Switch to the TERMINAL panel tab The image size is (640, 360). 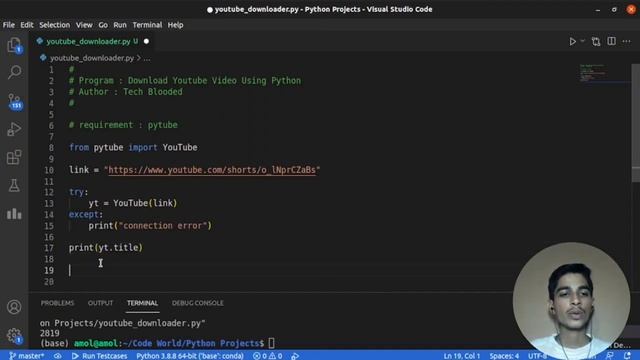[x=142, y=303]
